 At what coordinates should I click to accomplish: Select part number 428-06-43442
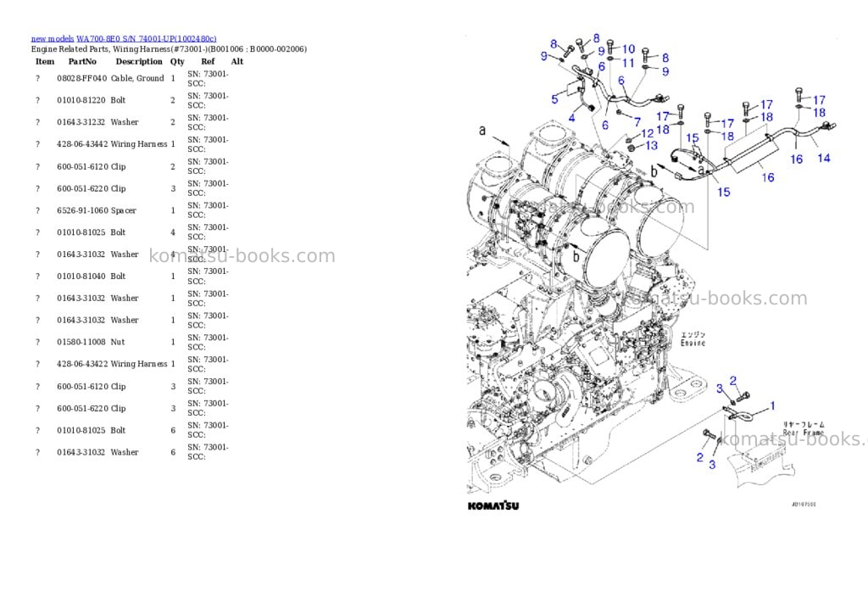[x=82, y=144]
